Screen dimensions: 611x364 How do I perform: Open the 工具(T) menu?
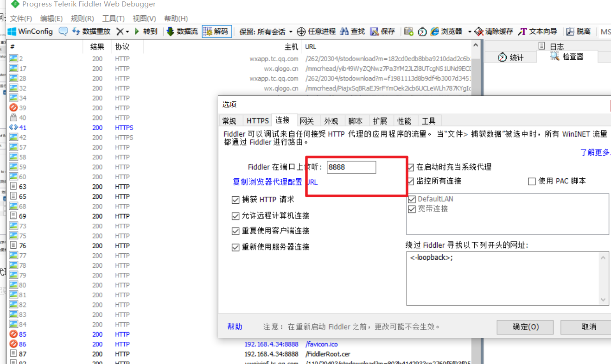(x=113, y=19)
